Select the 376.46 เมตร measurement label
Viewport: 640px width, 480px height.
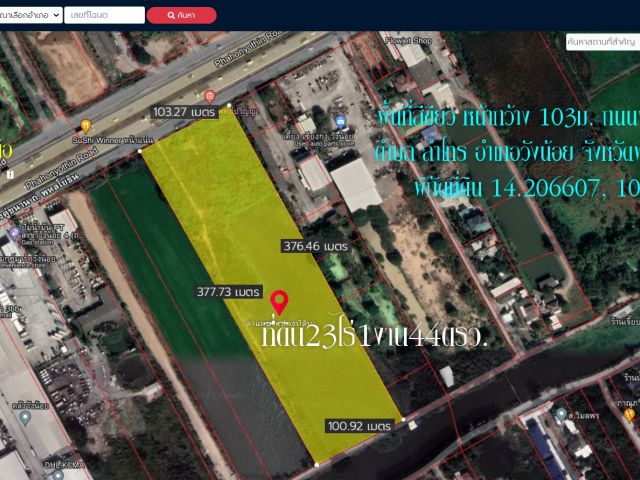(x=316, y=246)
